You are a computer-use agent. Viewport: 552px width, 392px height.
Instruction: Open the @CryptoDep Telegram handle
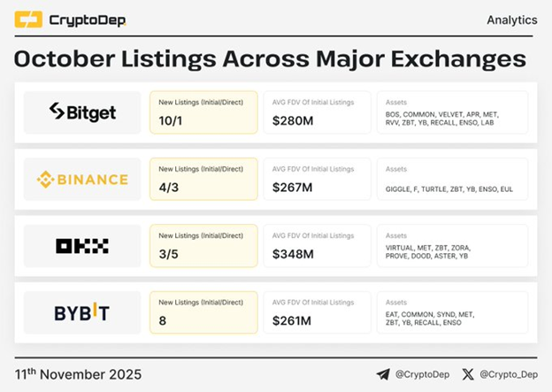click(x=422, y=374)
